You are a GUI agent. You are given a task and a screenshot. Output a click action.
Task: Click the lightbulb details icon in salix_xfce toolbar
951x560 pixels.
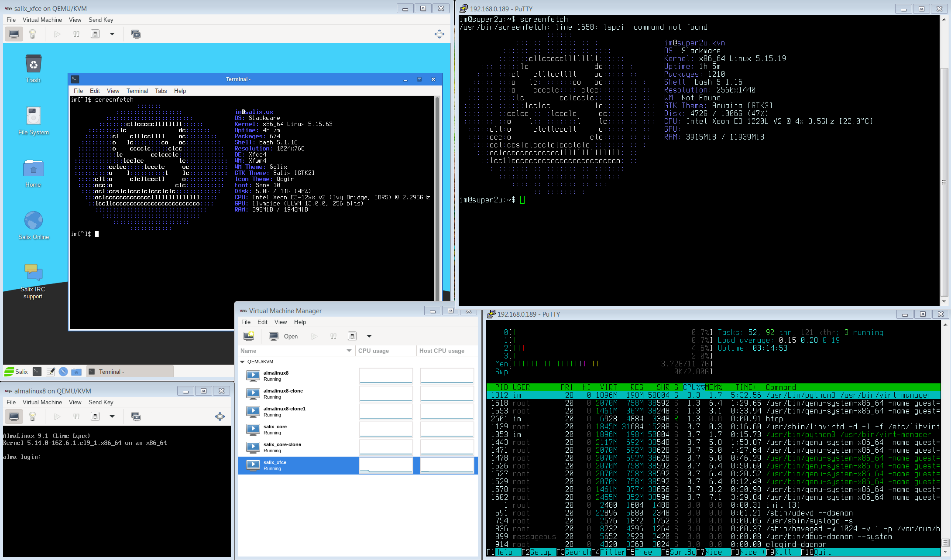(x=32, y=34)
